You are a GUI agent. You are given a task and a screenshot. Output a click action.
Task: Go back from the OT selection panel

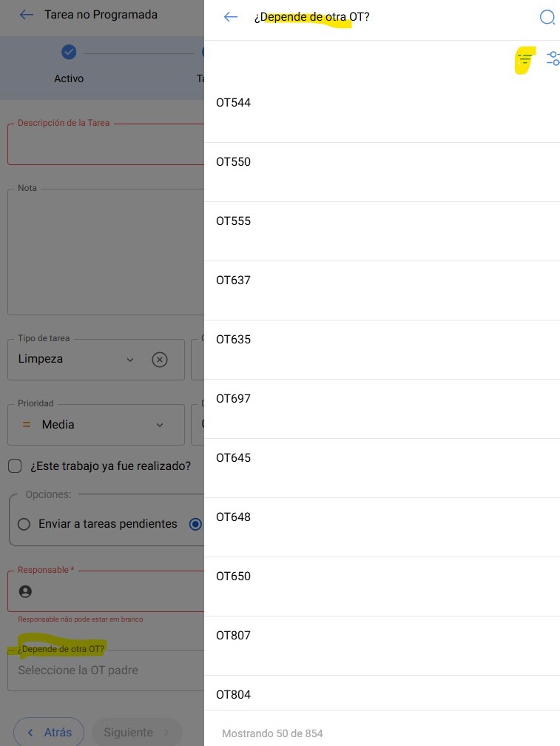coord(231,17)
